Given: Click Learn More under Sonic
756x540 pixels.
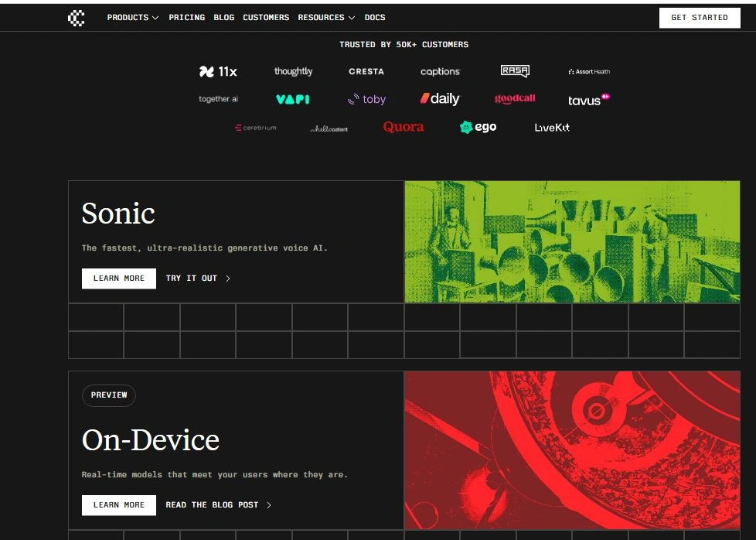Looking at the screenshot, I should point(119,279).
